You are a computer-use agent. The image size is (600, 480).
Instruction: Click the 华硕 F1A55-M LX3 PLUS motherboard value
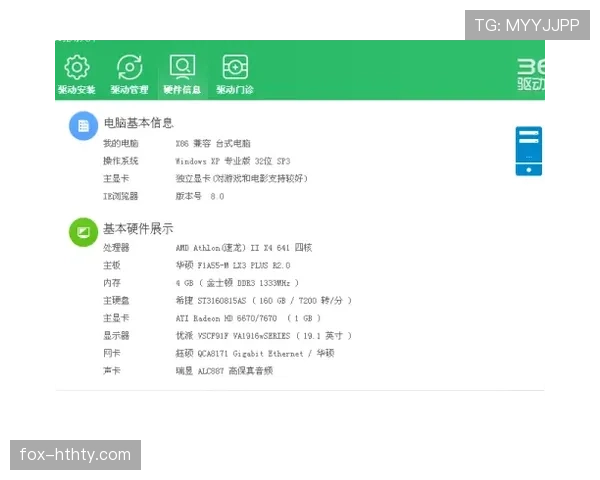pos(233,265)
